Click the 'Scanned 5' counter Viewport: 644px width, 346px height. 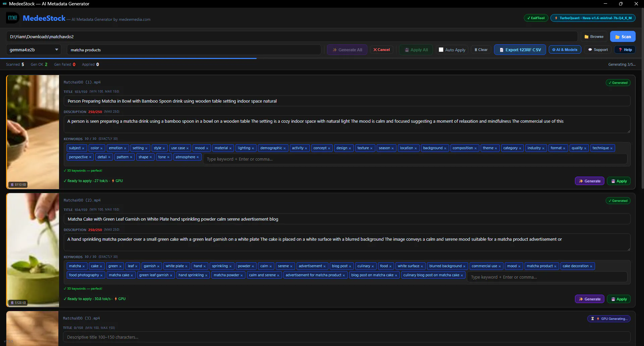tap(15, 64)
